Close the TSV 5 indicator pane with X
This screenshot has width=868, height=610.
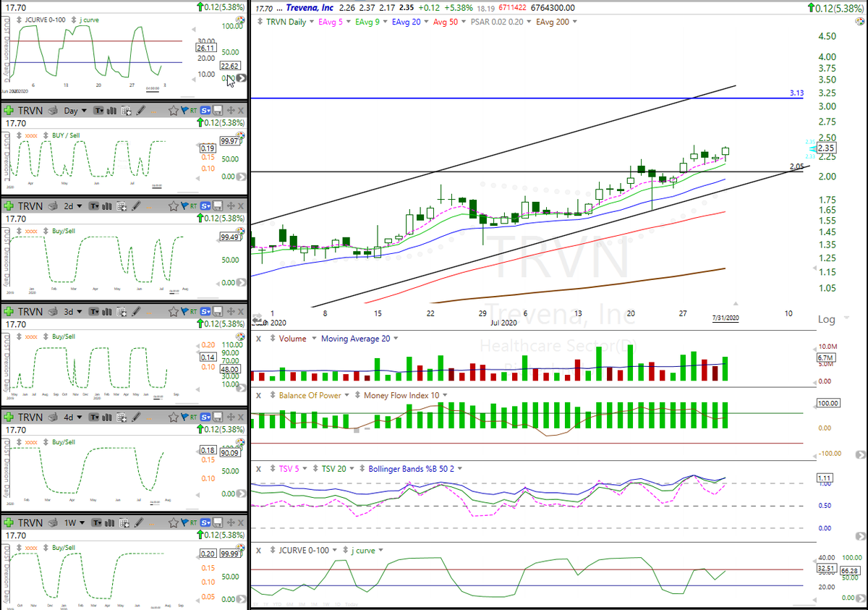258,468
